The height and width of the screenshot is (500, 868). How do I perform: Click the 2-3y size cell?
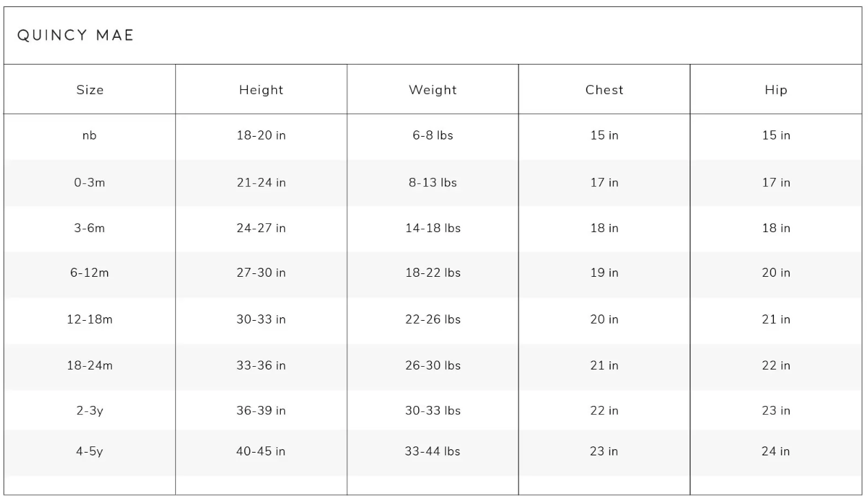(x=90, y=411)
